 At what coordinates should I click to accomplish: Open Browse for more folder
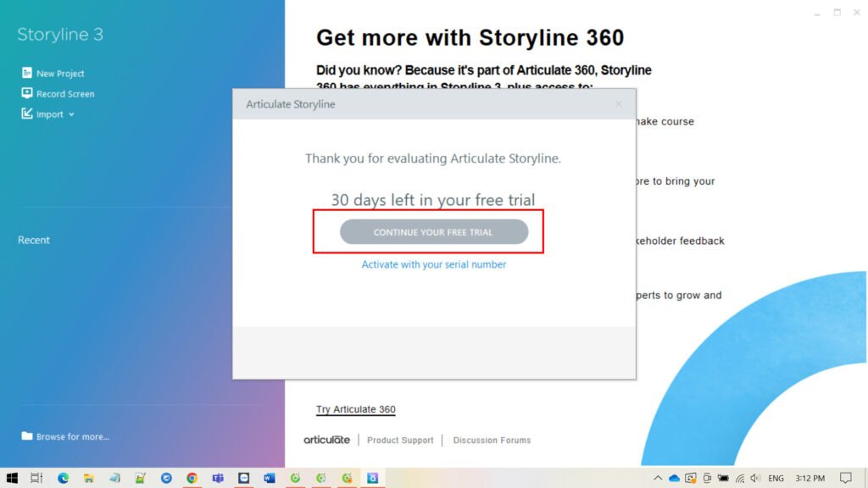tap(65, 436)
